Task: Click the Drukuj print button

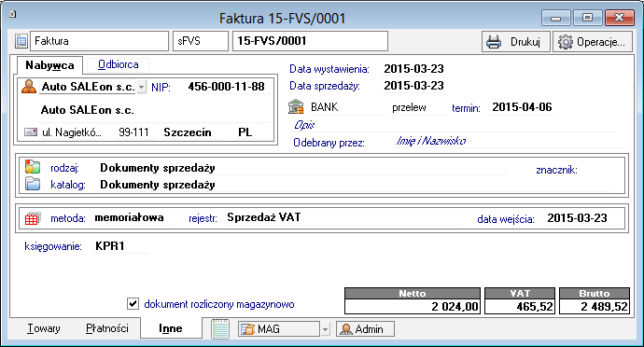Action: (516, 42)
